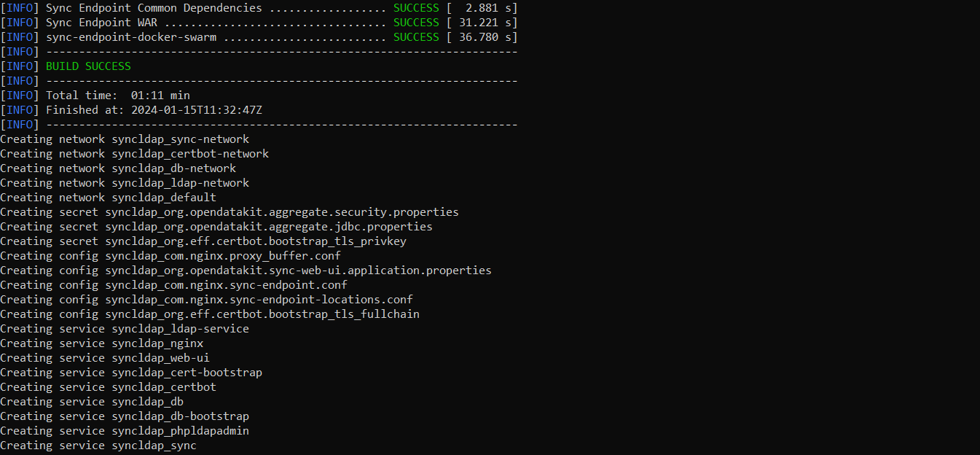Click the green BUILD SUCCESS text
The image size is (980, 455).
point(88,66)
